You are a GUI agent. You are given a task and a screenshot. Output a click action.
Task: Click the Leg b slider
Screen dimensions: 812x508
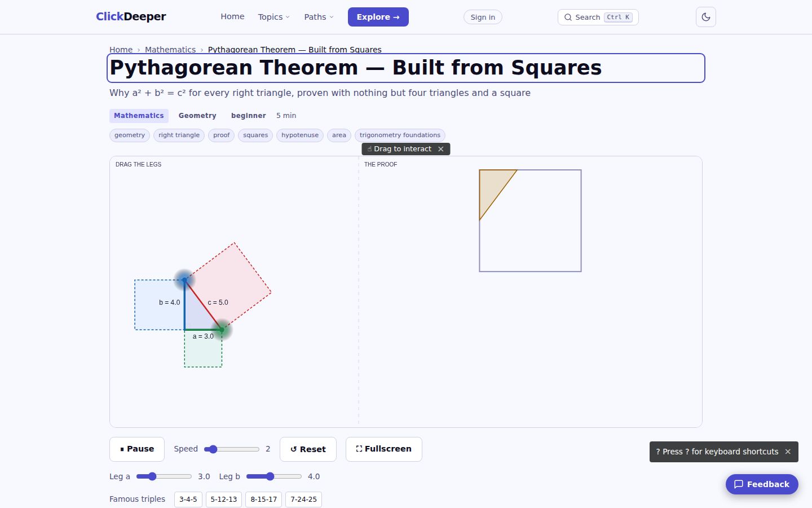(x=274, y=476)
